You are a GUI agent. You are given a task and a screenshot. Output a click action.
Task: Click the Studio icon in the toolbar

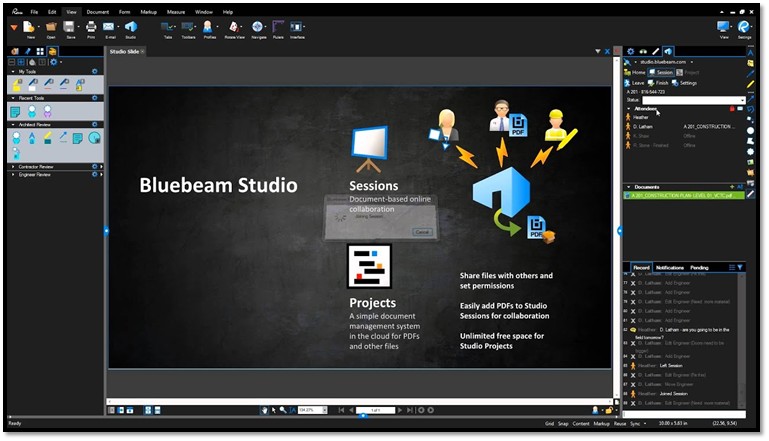point(130,29)
